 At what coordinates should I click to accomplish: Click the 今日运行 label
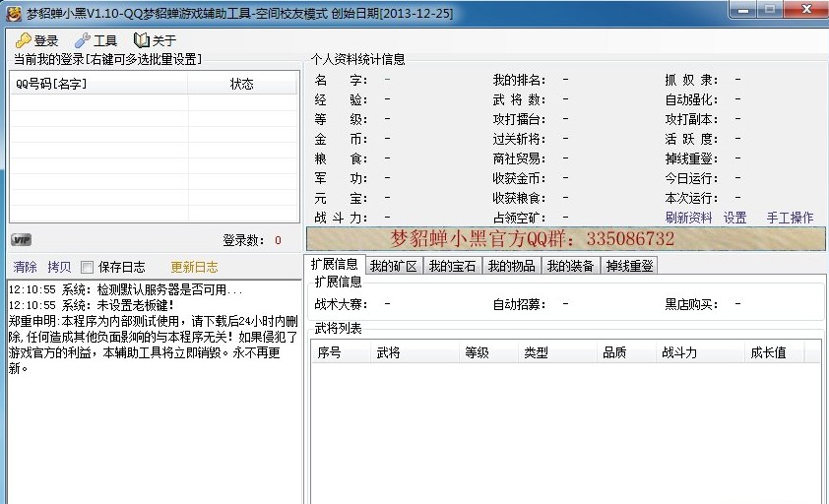tap(691, 178)
